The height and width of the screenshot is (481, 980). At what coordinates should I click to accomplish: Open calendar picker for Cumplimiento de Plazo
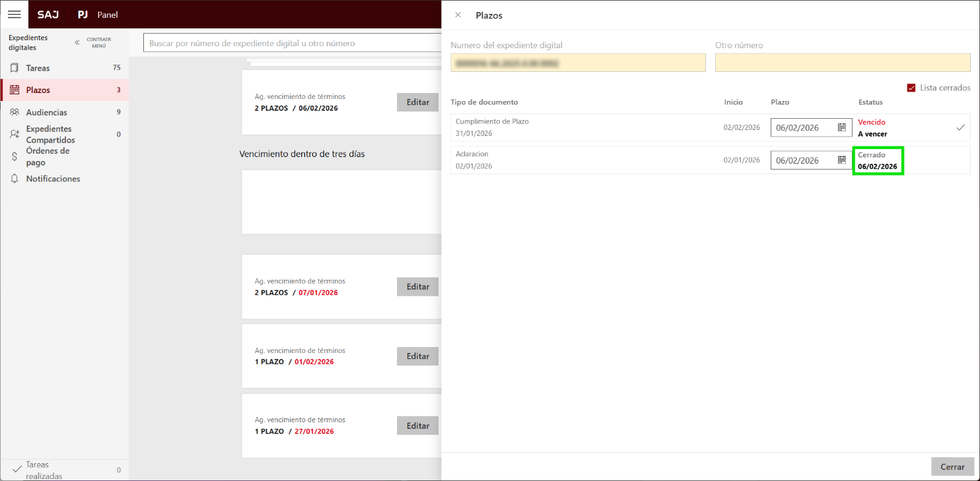842,127
